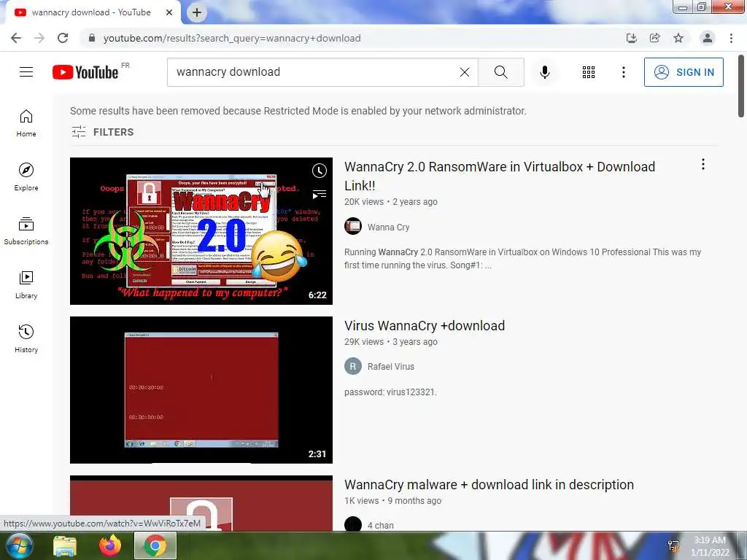The width and height of the screenshot is (747, 560).
Task: Open the Chrome three-dot menu
Action: click(731, 38)
